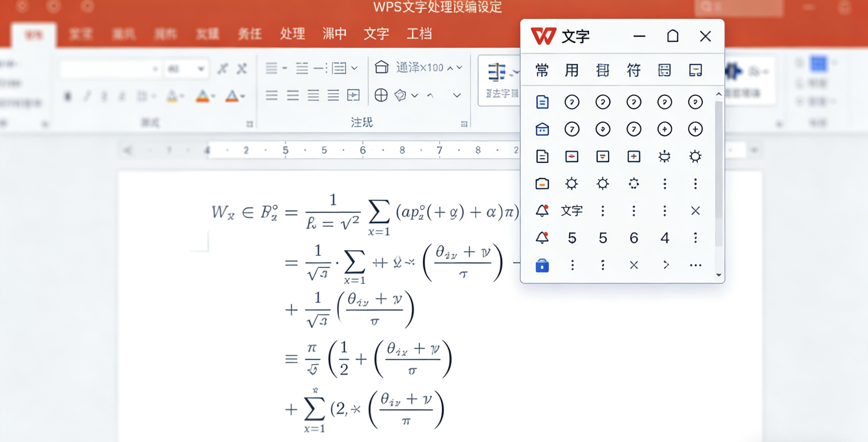The height and width of the screenshot is (442, 868).
Task: Click the home icon in the ribbon
Action: 382,67
